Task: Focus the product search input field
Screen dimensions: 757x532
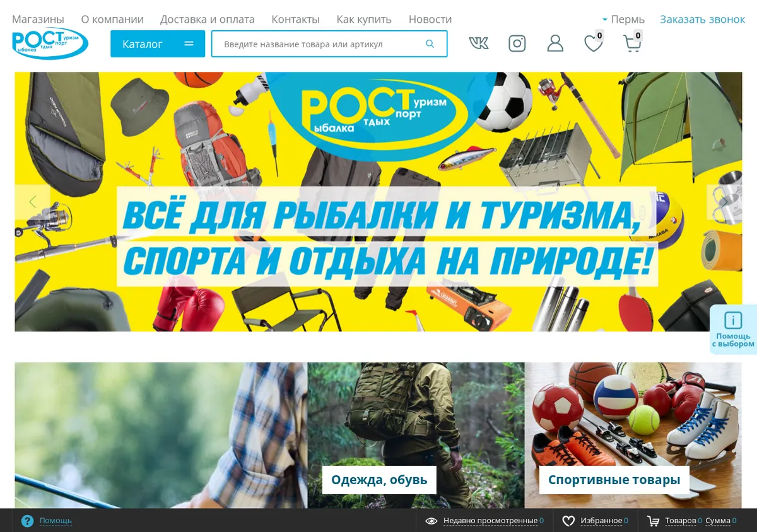Action: 319,44
